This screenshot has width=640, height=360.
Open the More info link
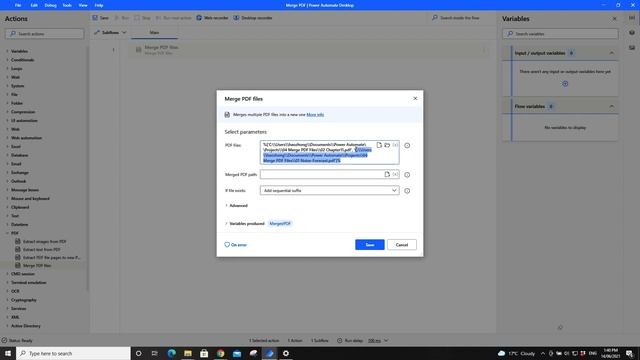pos(315,115)
